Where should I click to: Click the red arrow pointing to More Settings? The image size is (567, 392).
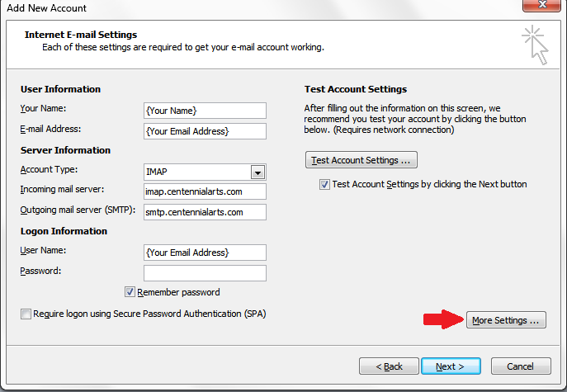[x=444, y=319]
